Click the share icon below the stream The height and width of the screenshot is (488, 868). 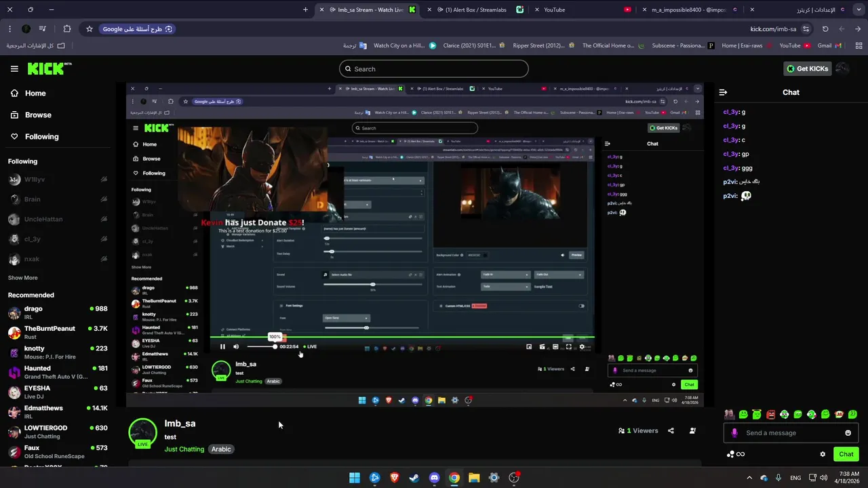pyautogui.click(x=671, y=430)
